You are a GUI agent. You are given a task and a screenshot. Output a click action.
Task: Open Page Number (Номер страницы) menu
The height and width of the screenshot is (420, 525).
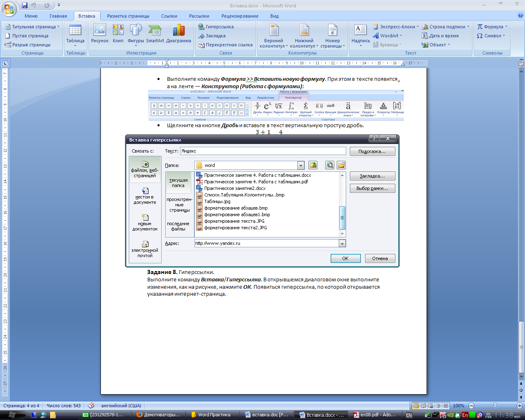333,36
